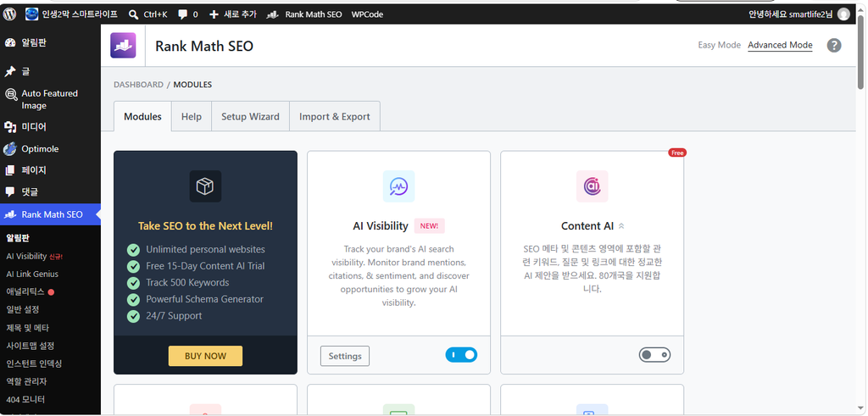Image resolution: width=868 pixels, height=416 pixels.
Task: Open the 404 모니터 submenu item
Action: pyautogui.click(x=25, y=399)
